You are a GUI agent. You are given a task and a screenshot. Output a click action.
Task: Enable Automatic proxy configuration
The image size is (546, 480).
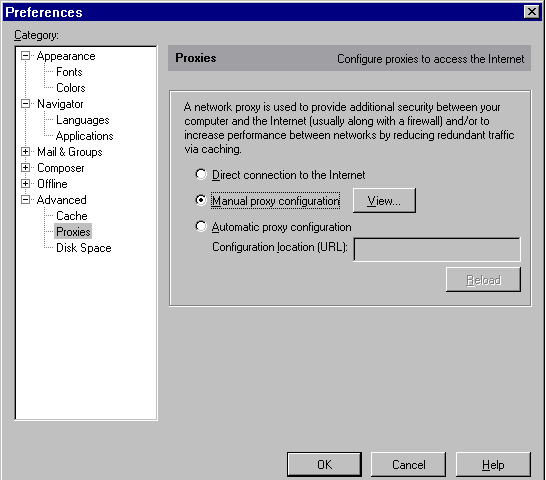click(201, 226)
